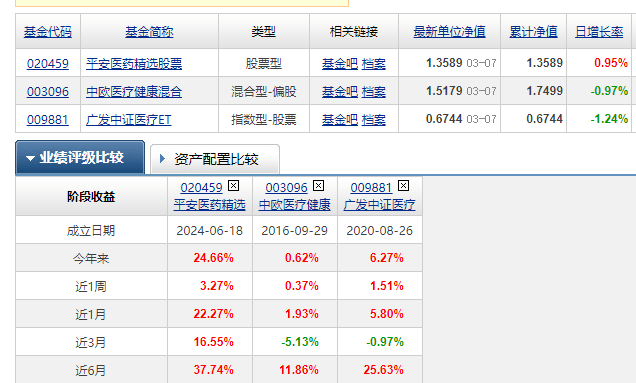Open 平安医药精选 link in comparison header

tap(210, 204)
